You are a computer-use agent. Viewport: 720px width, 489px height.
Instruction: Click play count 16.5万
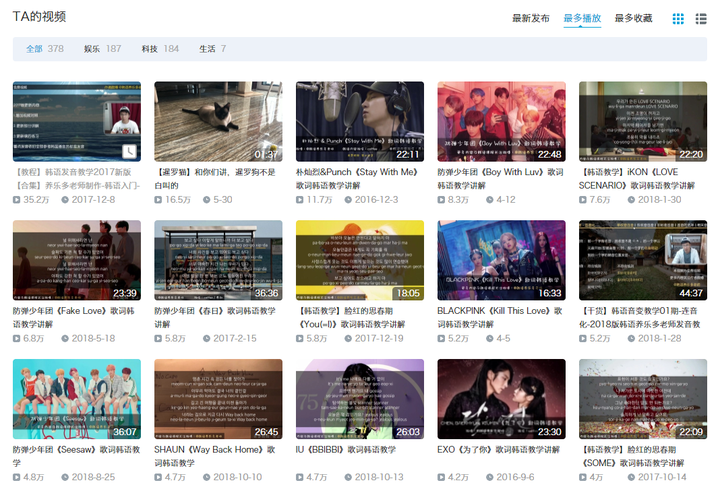[x=173, y=200]
